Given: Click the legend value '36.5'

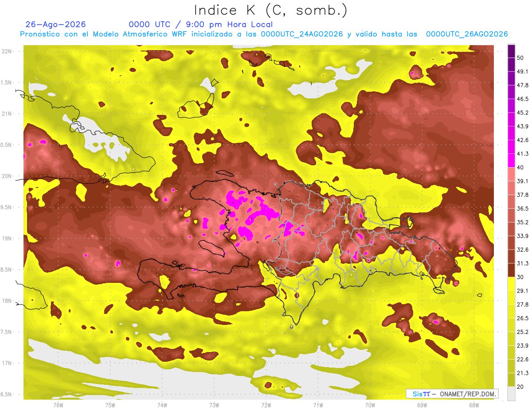Looking at the screenshot, I should (x=522, y=209).
